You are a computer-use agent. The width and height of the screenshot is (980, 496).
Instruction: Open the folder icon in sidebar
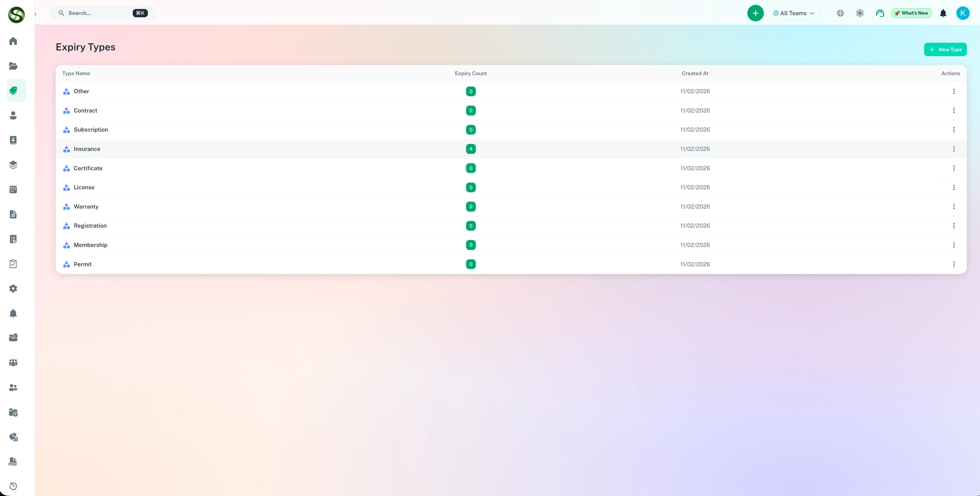coord(13,66)
